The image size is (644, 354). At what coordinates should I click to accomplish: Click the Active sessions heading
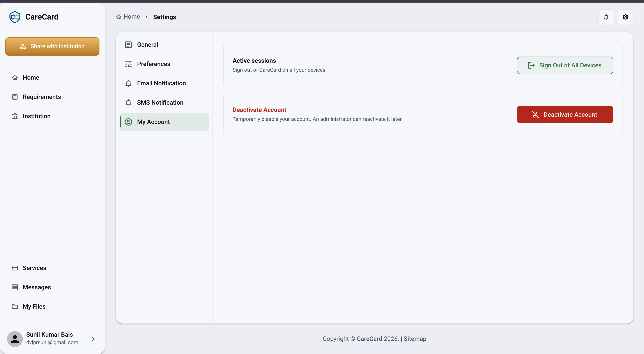254,61
